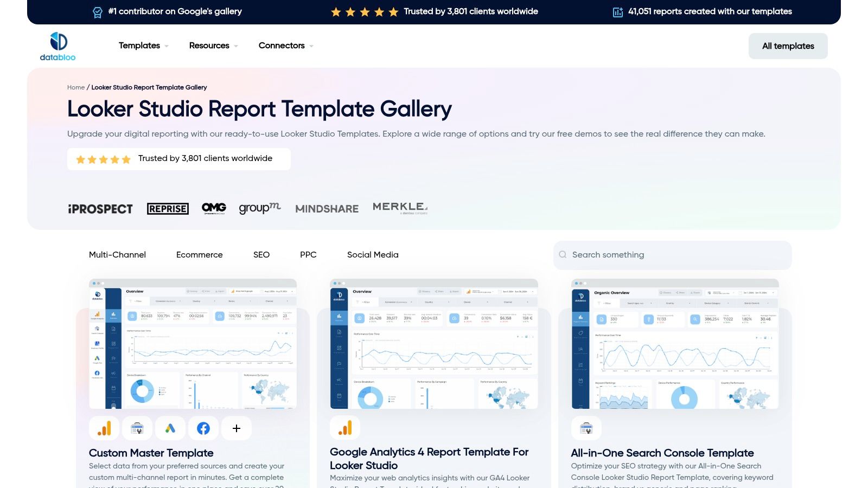868x488 pixels.
Task: Open the plus icon to see more connectors
Action: pyautogui.click(x=237, y=428)
